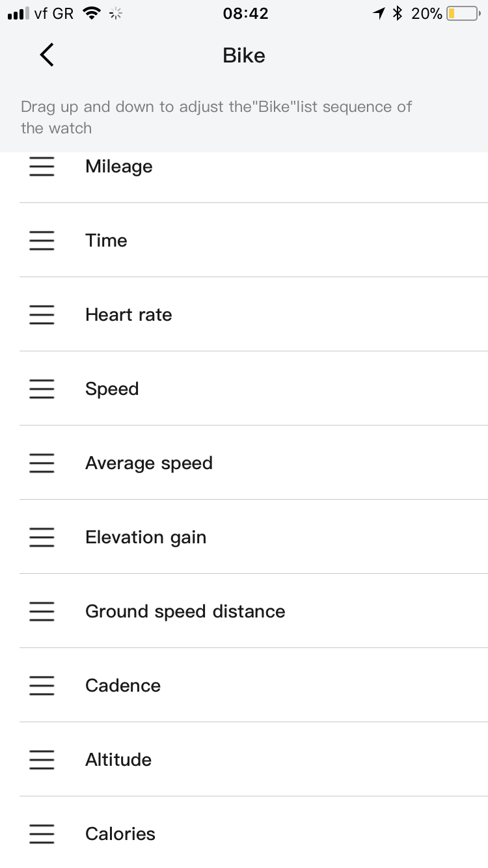Select the Heart rate list item
Screen dimensions: 488x868
[x=129, y=315]
